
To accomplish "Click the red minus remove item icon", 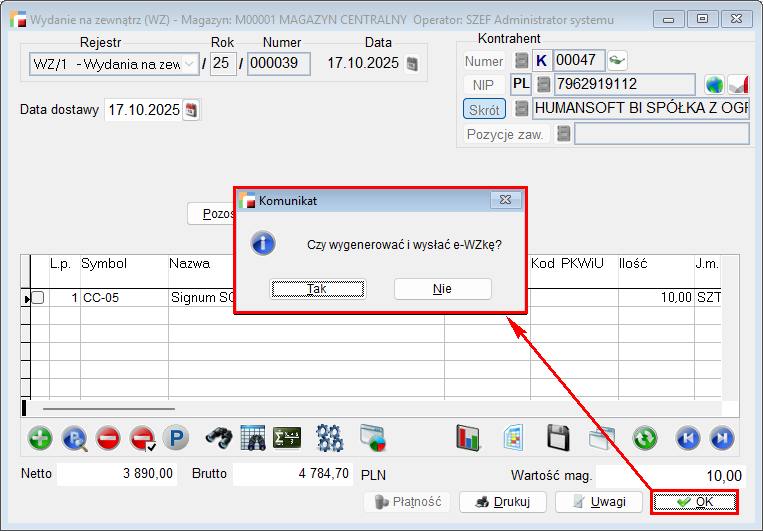I will click(x=108, y=437).
